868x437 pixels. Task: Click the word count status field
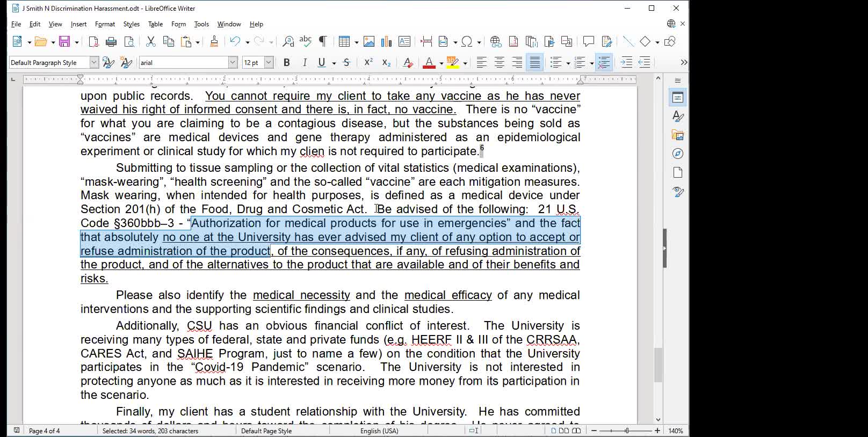150,431
